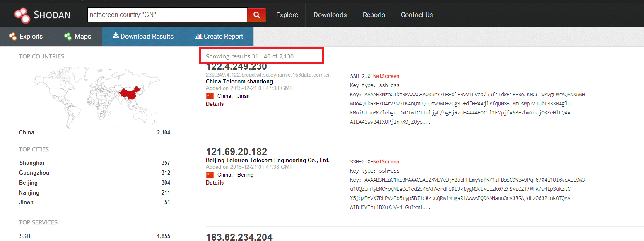Click the Create Report button
Image resolution: width=644 pixels, height=241 pixels.
click(219, 37)
